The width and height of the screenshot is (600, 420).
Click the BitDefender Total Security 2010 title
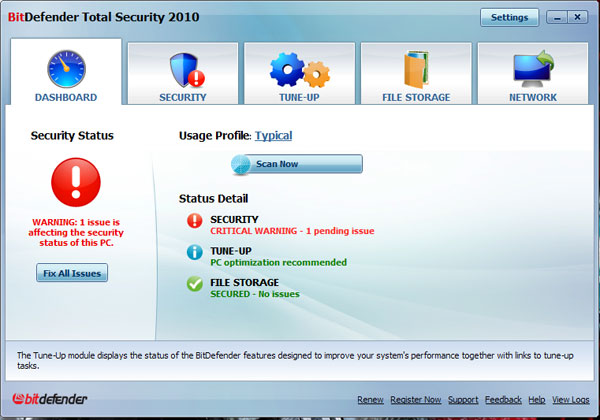(103, 17)
